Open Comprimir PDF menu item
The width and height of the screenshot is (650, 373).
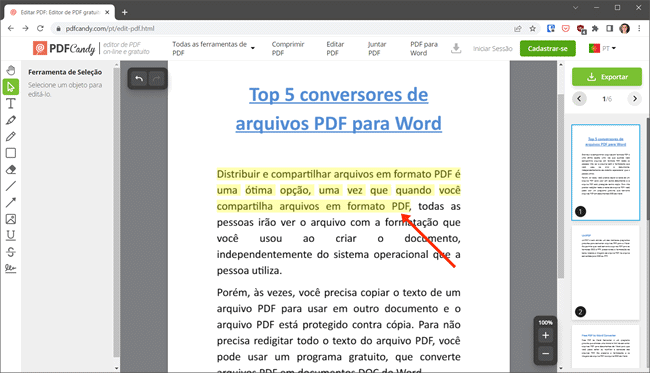tap(288, 48)
